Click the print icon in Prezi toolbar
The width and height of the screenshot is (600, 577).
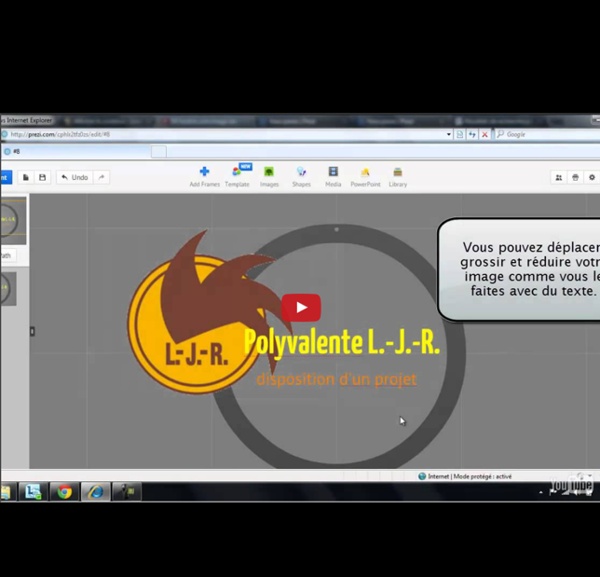tap(575, 177)
